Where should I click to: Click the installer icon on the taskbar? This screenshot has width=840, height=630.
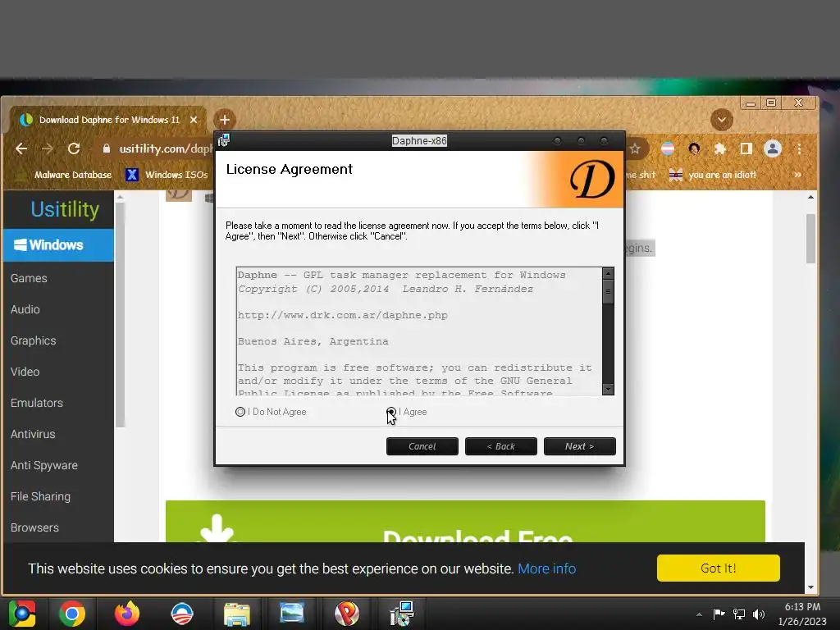pyautogui.click(x=402, y=614)
